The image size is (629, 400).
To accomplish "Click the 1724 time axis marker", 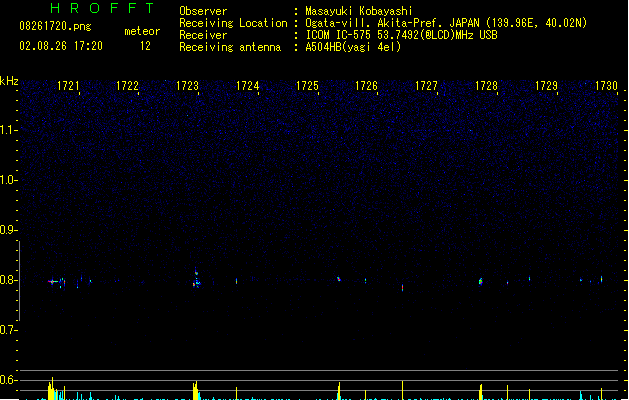I will [248, 86].
